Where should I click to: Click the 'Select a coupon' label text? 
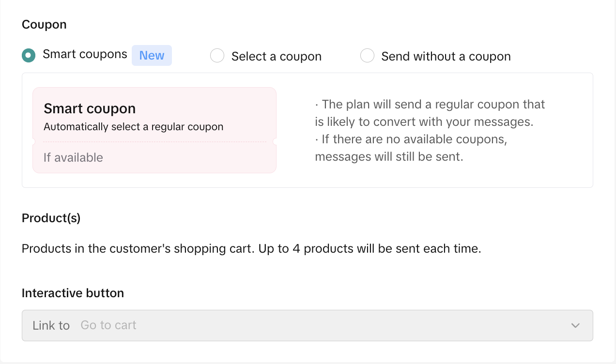click(276, 57)
